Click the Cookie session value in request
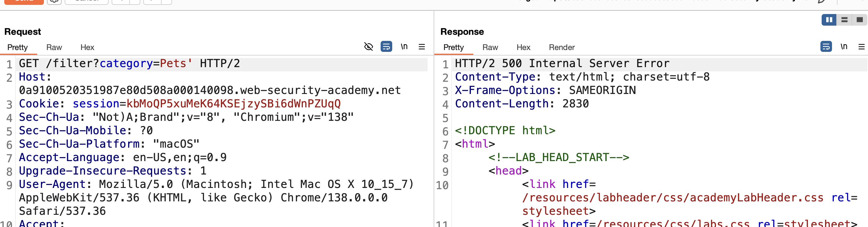 point(234,103)
